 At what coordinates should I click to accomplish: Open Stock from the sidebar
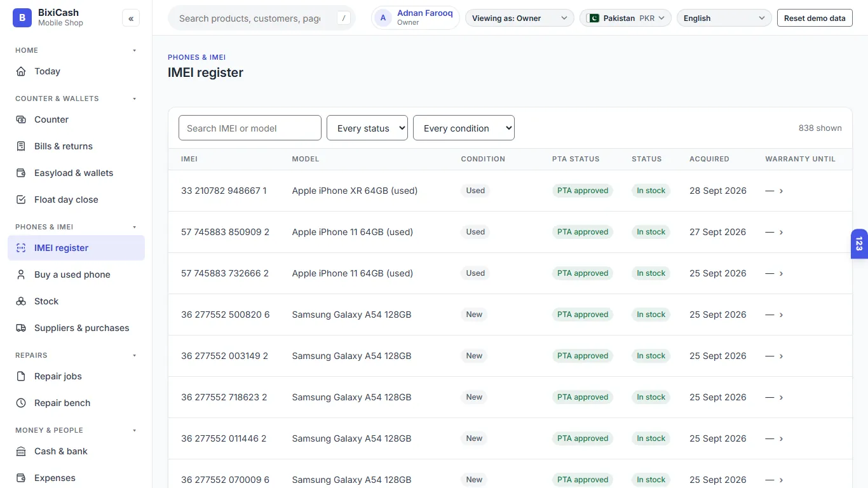pyautogui.click(x=76, y=301)
